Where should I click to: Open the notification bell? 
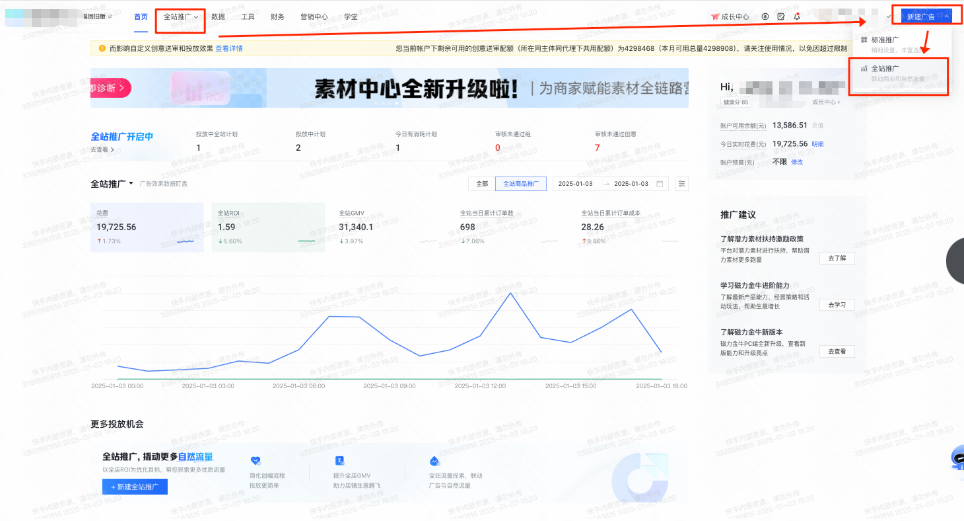(x=797, y=17)
